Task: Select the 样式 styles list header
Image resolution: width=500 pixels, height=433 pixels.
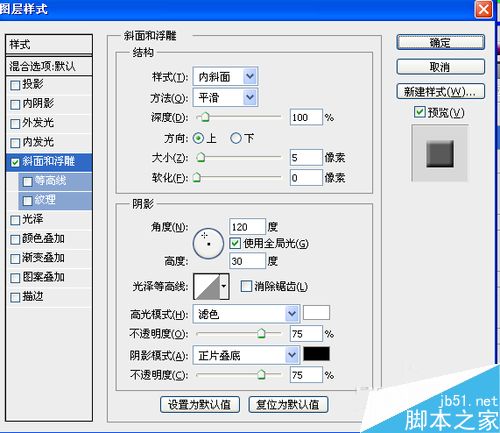Action: pos(49,44)
